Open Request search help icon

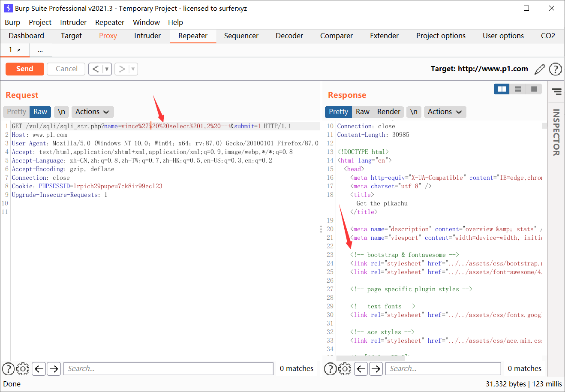tap(8, 368)
